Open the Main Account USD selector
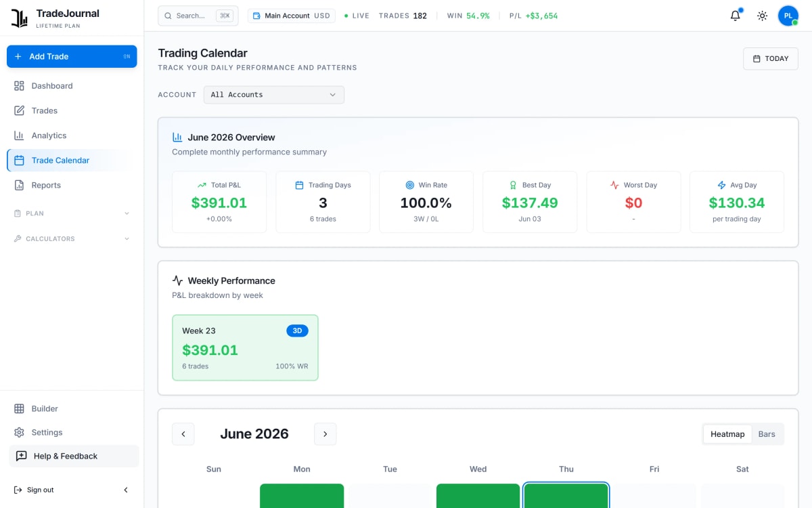Viewport: 812px width, 508px height. [291, 16]
